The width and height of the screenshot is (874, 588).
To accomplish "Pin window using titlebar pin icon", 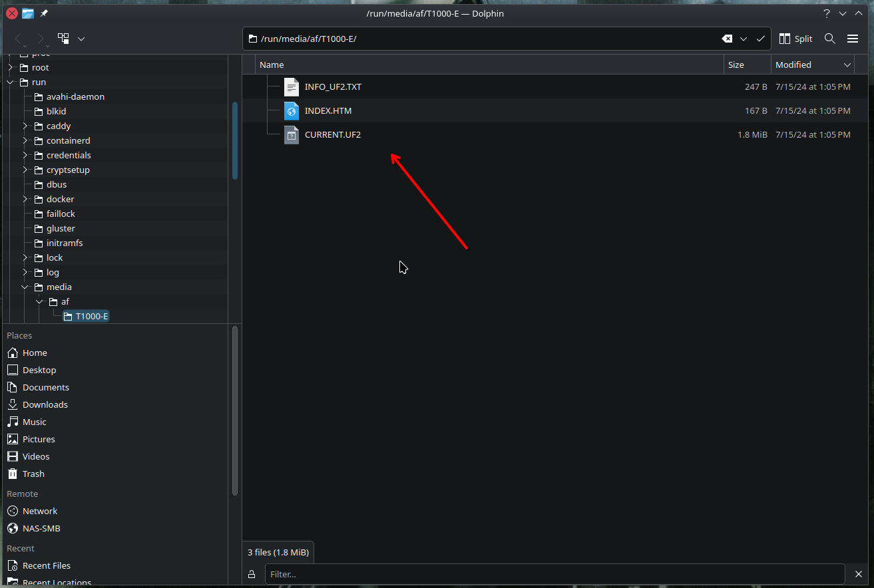I will click(44, 13).
